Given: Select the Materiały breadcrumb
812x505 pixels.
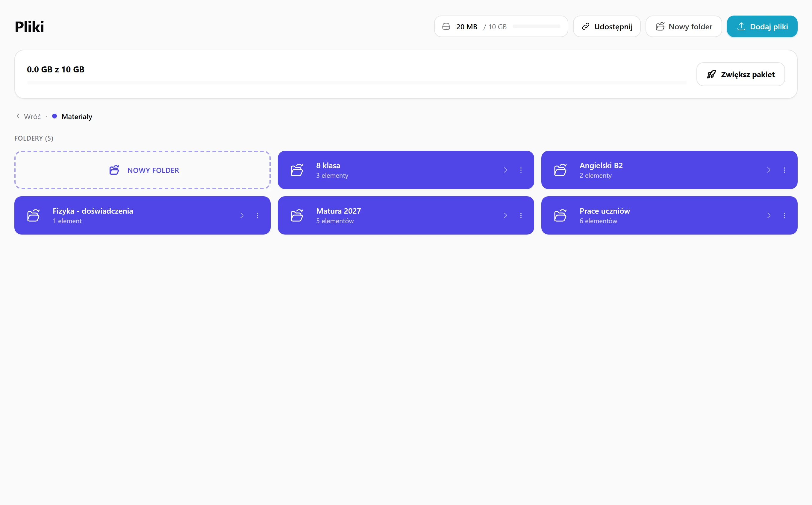Looking at the screenshot, I should pos(77,117).
